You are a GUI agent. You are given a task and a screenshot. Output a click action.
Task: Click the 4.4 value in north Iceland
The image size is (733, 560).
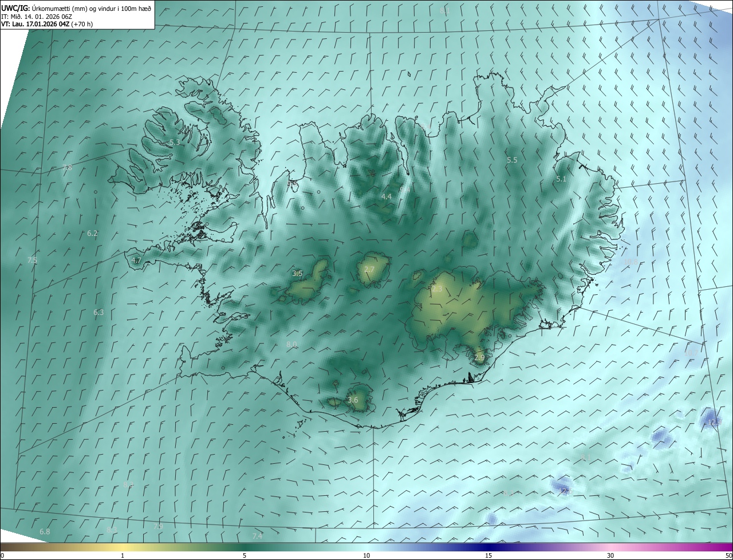387,196
